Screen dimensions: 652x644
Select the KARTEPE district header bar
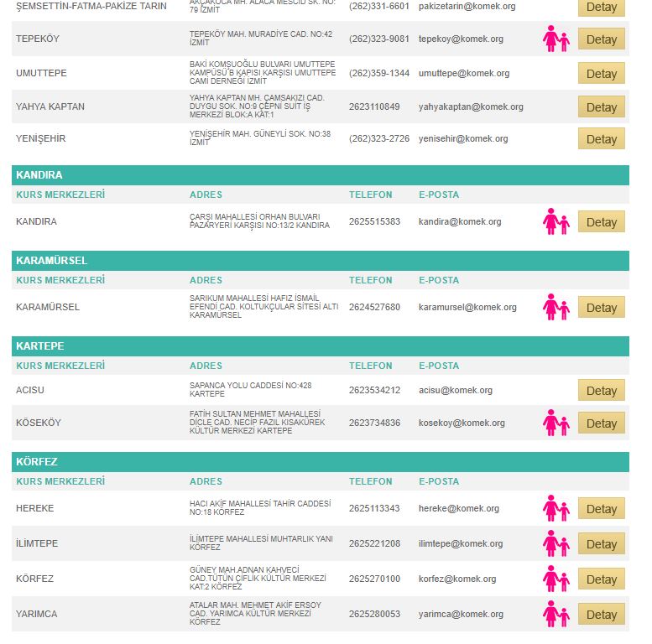(321, 346)
